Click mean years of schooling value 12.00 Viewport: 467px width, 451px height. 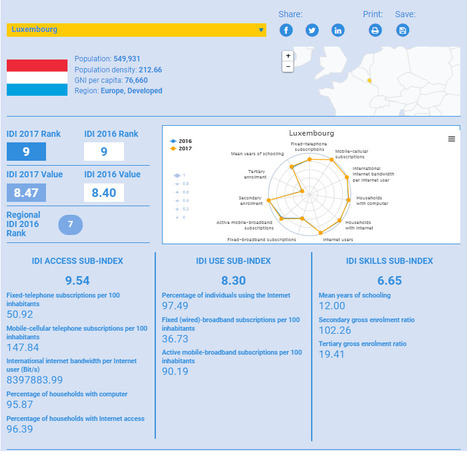point(332,306)
